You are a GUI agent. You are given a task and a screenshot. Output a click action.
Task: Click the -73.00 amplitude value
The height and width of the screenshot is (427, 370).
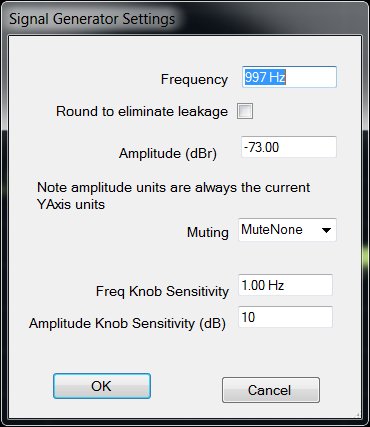tap(261, 147)
